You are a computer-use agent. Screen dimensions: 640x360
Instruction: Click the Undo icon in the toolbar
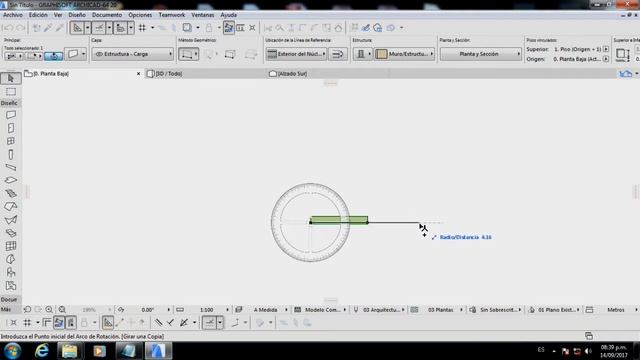8,28
